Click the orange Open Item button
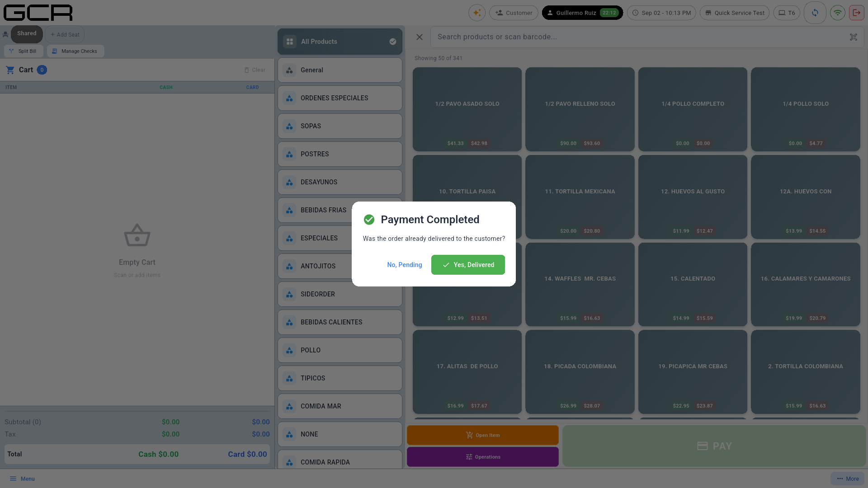The height and width of the screenshot is (488, 868). (x=483, y=435)
